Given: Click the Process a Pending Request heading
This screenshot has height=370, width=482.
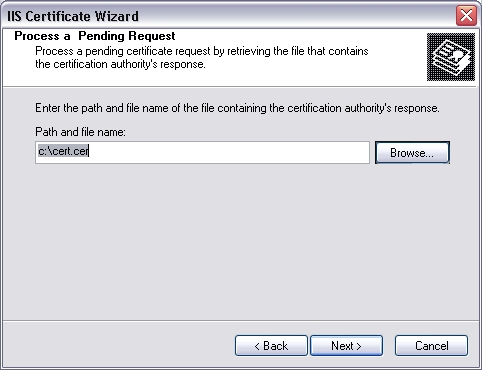Looking at the screenshot, I should (x=95, y=36).
